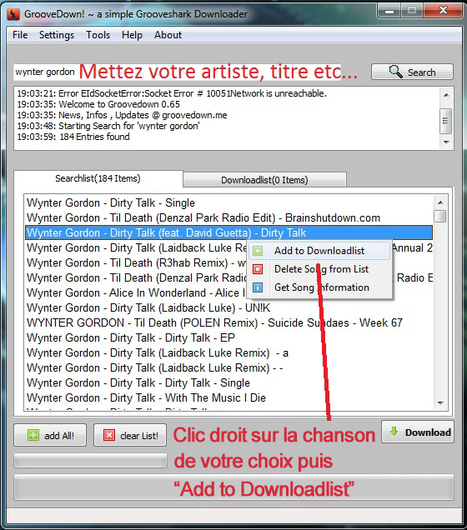Click the Search button
Screen dimensions: 467x530
point(412,72)
